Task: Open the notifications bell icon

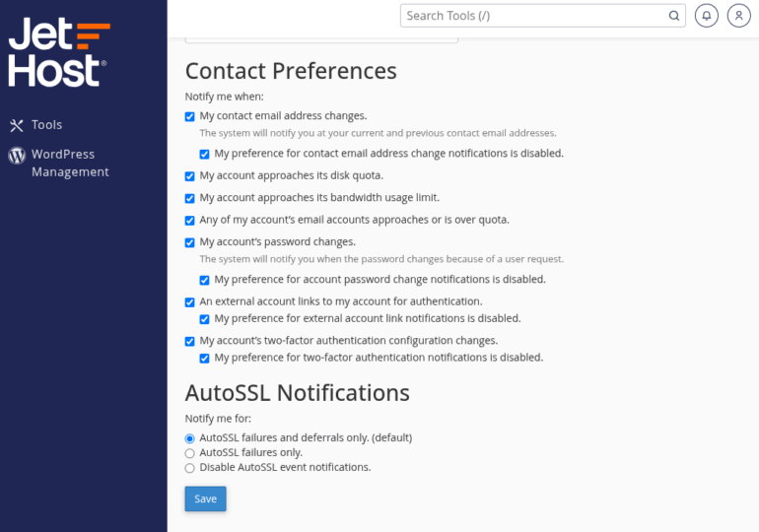Action: [x=707, y=16]
